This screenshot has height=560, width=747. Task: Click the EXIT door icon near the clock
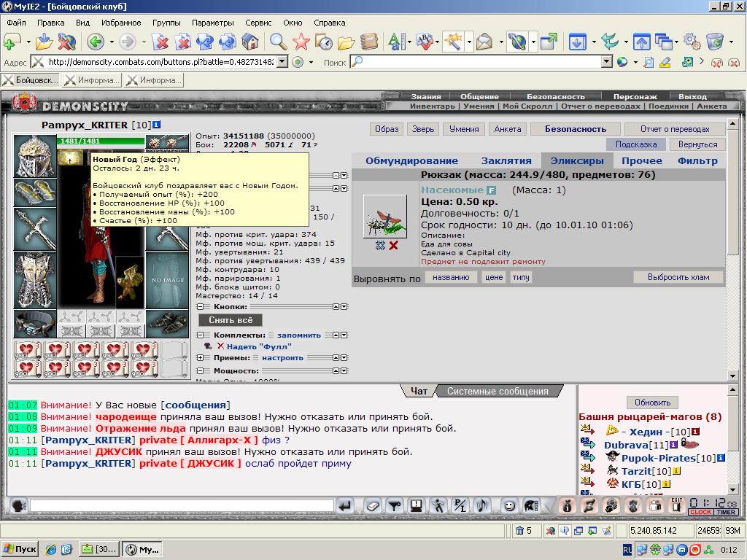[676, 505]
